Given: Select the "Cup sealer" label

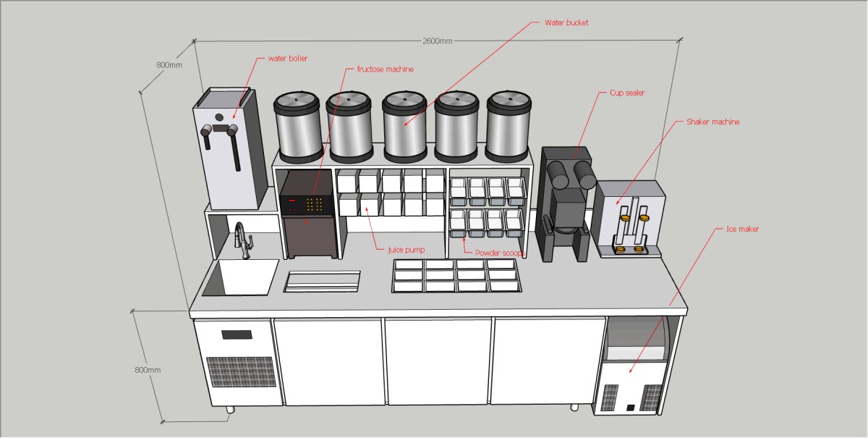Looking at the screenshot, I should coord(626,93).
